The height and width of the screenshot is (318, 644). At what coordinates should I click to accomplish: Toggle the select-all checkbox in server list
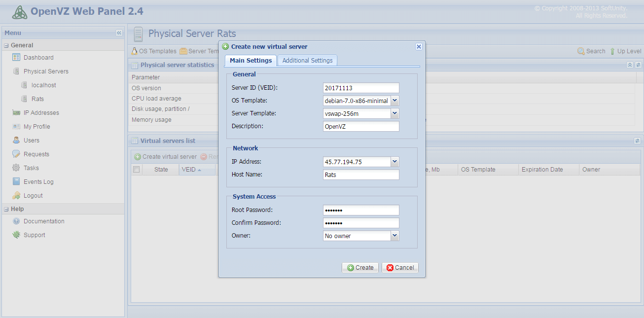137,170
